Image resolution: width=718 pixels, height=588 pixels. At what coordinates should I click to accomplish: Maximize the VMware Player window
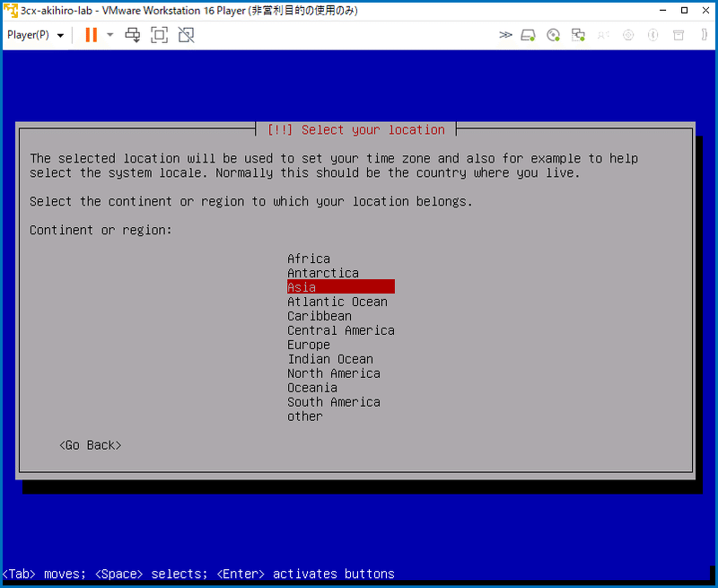684,10
